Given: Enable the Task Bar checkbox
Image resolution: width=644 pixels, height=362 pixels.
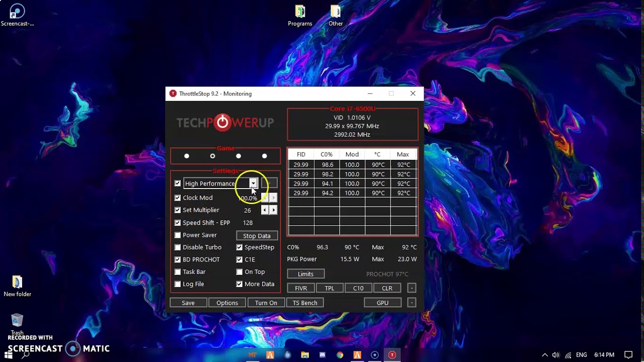Looking at the screenshot, I should coord(178,272).
